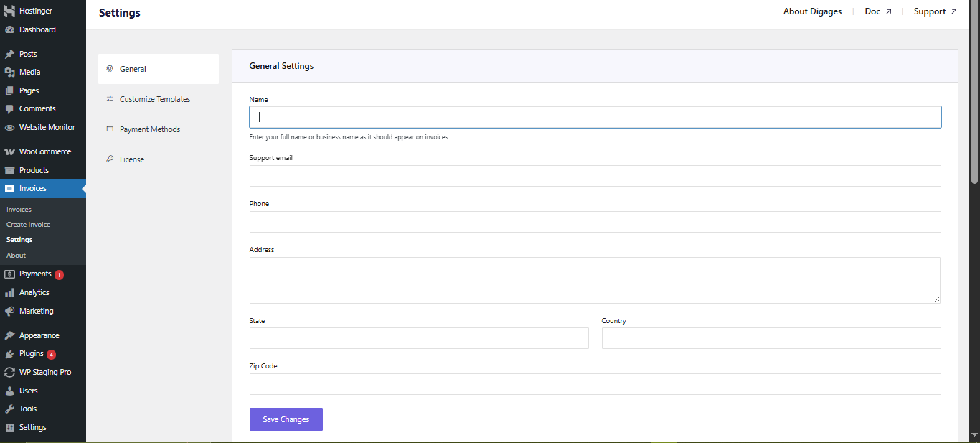The image size is (980, 443).
Task: Click the Website Monitor globe icon
Action: pos(10,126)
